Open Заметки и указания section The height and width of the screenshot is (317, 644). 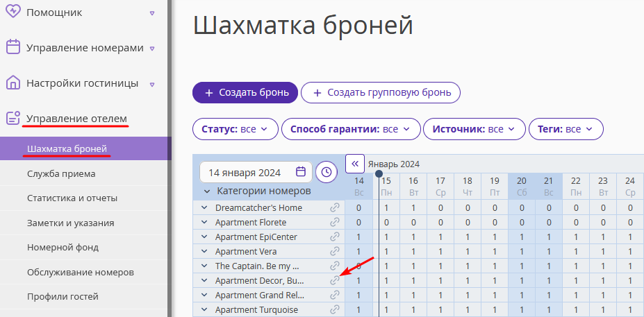tap(85, 223)
